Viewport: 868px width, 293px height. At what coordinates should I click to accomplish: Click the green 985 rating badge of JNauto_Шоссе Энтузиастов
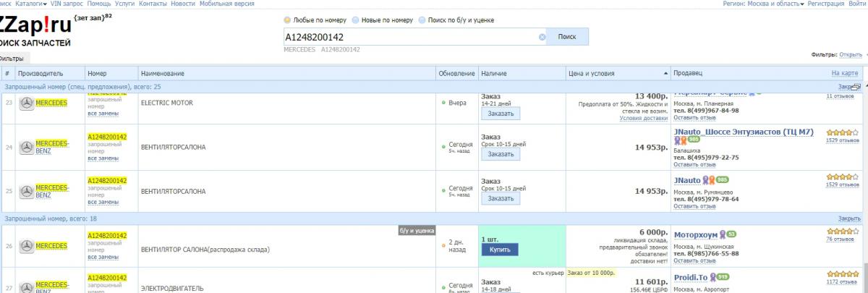point(694,140)
